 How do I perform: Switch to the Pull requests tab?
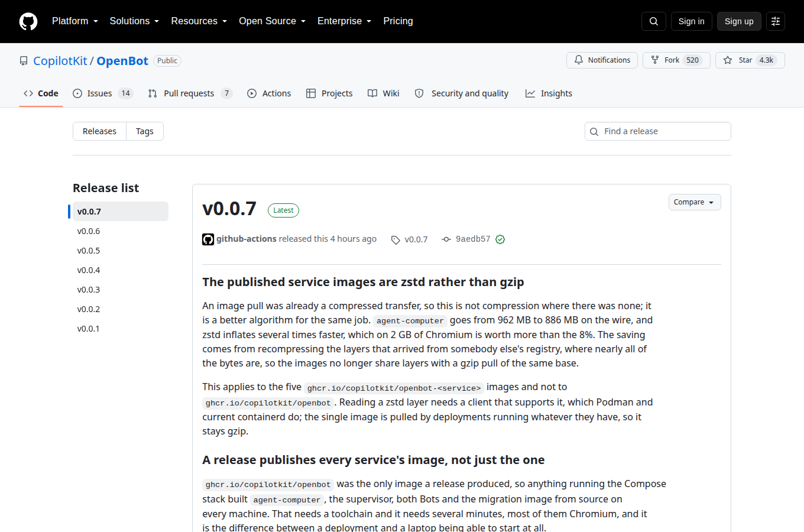[190, 93]
